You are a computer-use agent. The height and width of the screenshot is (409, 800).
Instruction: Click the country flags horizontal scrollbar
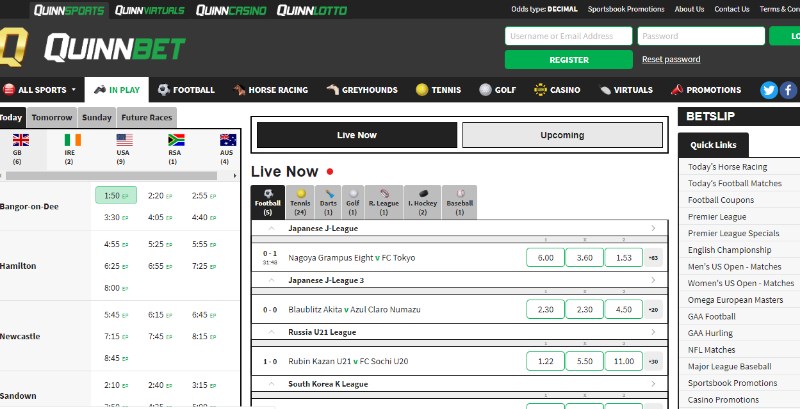point(111,176)
